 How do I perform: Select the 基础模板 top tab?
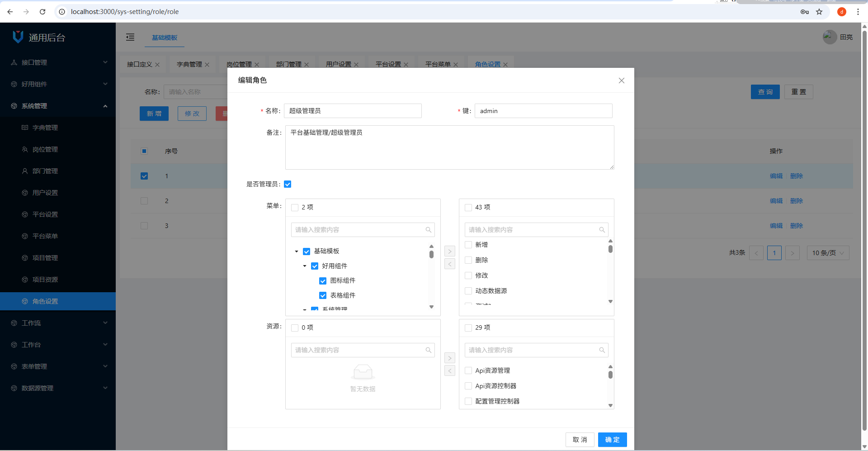pos(164,39)
